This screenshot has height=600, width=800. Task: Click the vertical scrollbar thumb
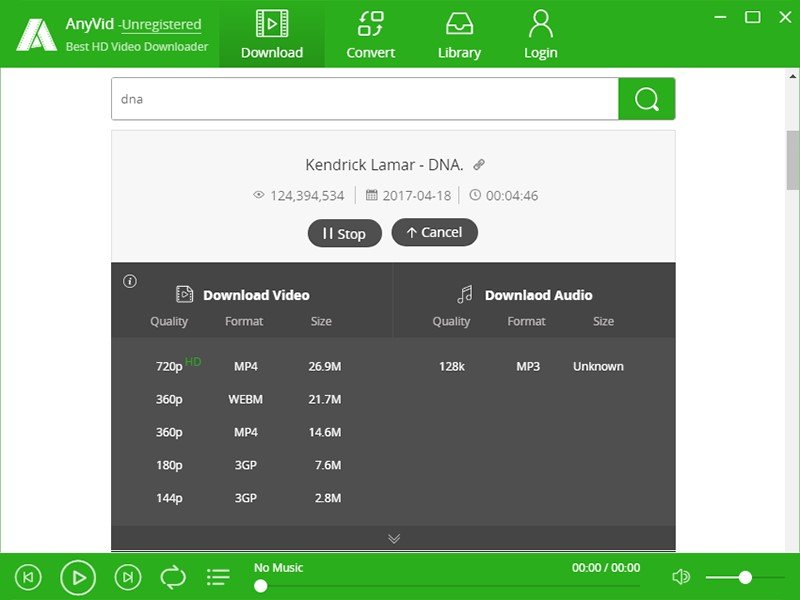(x=793, y=160)
